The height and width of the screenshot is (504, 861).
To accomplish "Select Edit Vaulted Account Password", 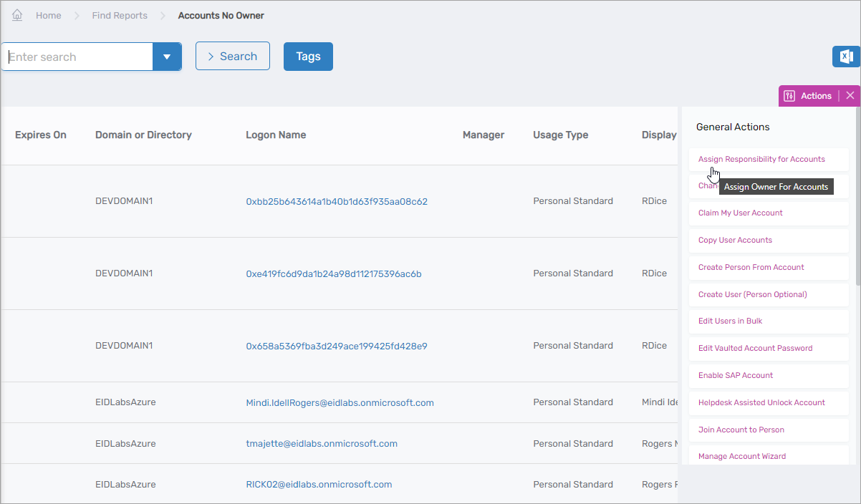I will (755, 348).
